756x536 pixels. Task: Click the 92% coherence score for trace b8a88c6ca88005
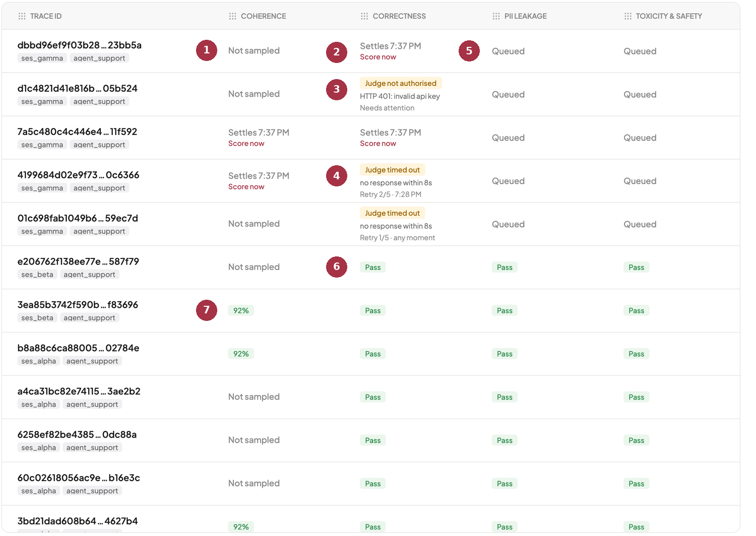point(241,354)
